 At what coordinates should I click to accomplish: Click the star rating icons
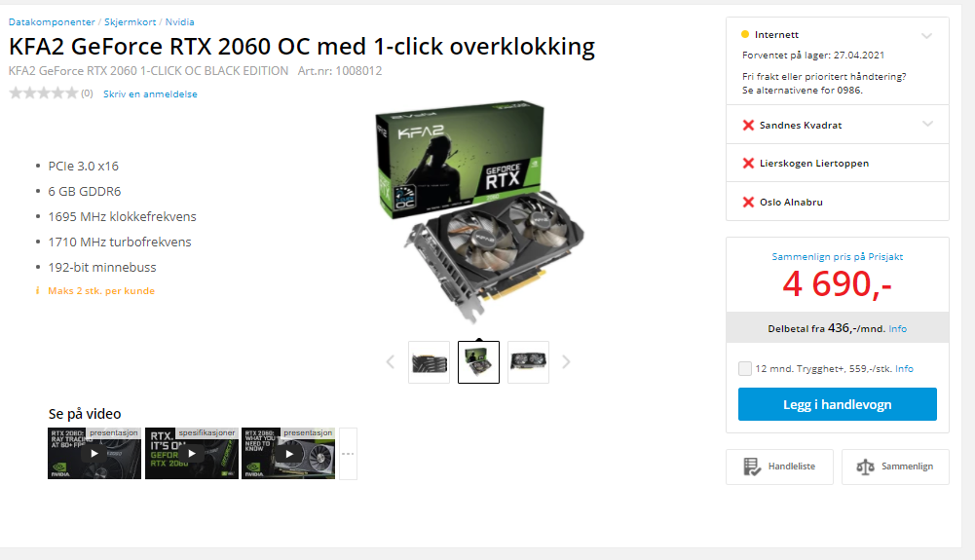tap(44, 93)
